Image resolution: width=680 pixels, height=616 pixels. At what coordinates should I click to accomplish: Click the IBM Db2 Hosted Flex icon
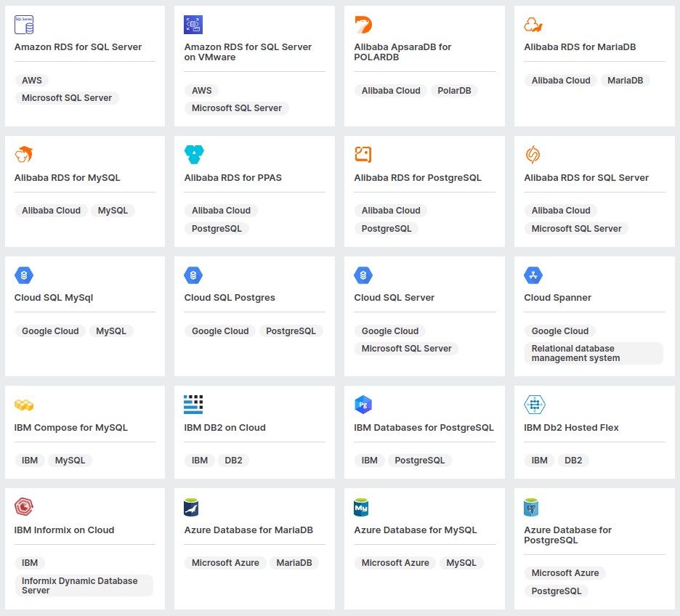(534, 405)
